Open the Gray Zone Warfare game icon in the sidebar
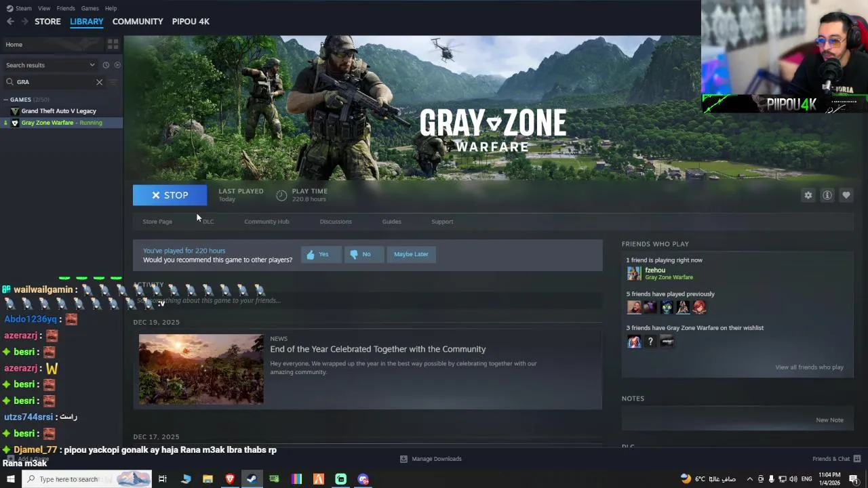868x488 pixels. [15, 123]
